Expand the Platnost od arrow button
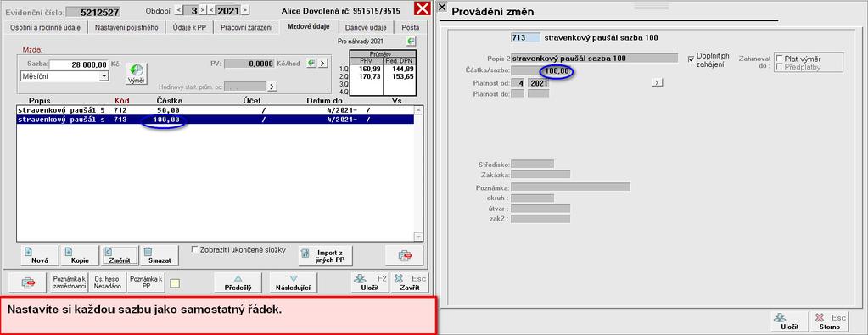Viewport: 868px width, 335px height. coord(657,82)
